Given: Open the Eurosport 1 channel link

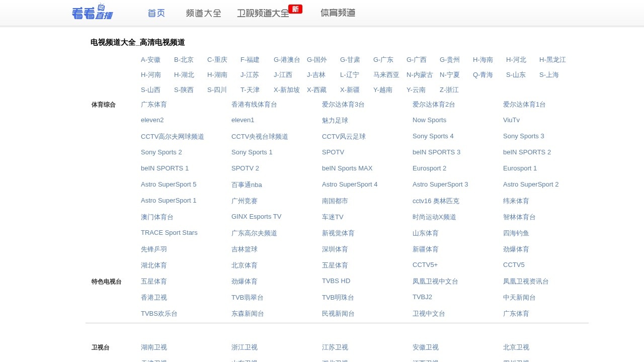Looking at the screenshot, I should pyautogui.click(x=520, y=168).
